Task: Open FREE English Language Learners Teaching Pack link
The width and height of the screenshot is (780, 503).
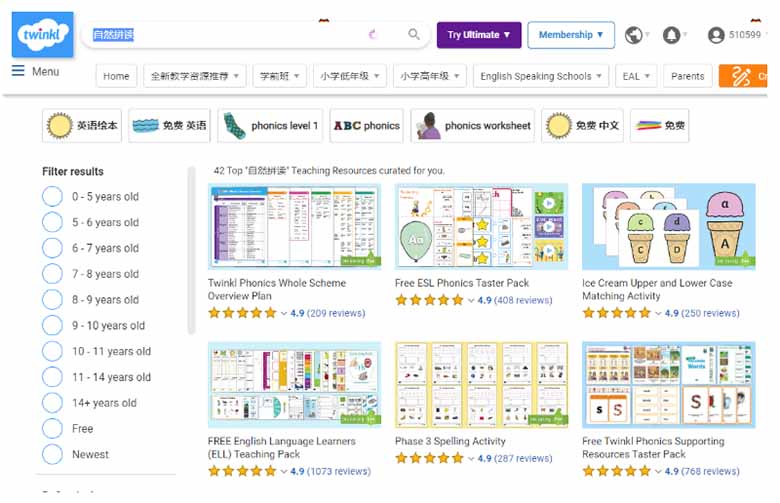Action: [x=282, y=447]
